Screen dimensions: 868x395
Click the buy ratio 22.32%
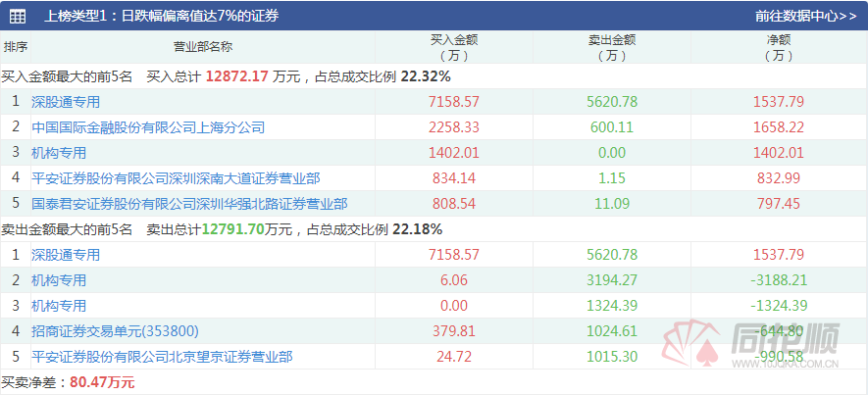click(426, 76)
